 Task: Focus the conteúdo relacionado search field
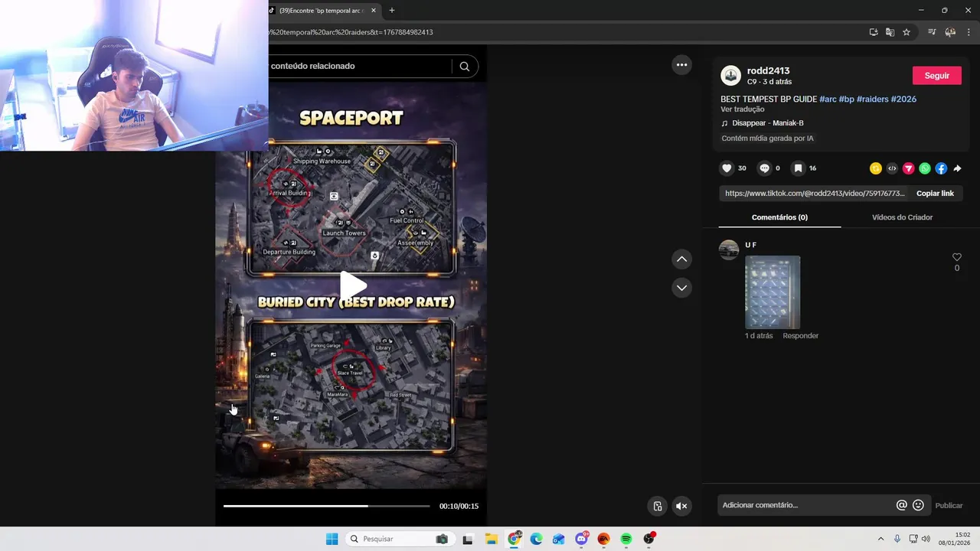(360, 66)
